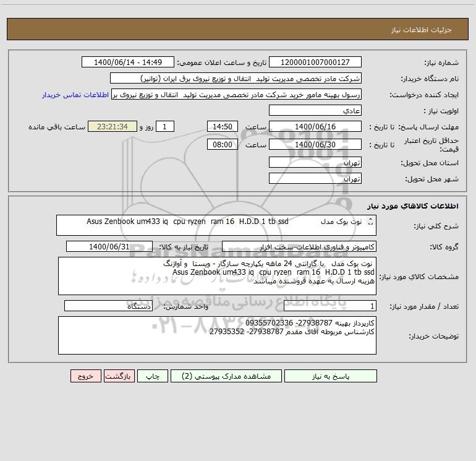The width and height of the screenshot is (476, 461).
Task: Click the remaining days field showing 1
Action: point(165,126)
